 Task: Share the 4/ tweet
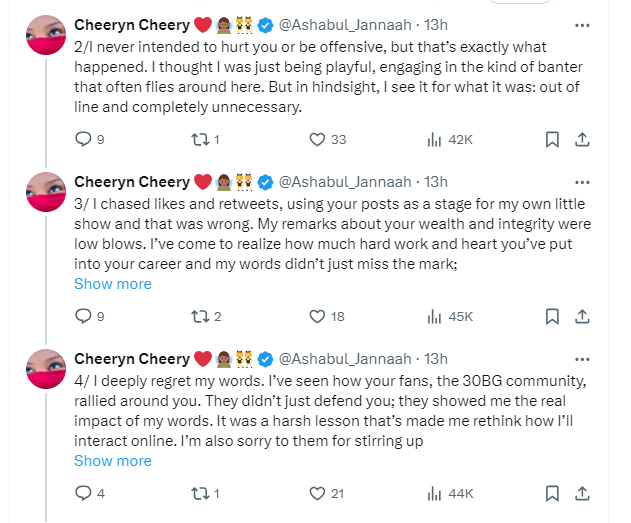(x=581, y=493)
